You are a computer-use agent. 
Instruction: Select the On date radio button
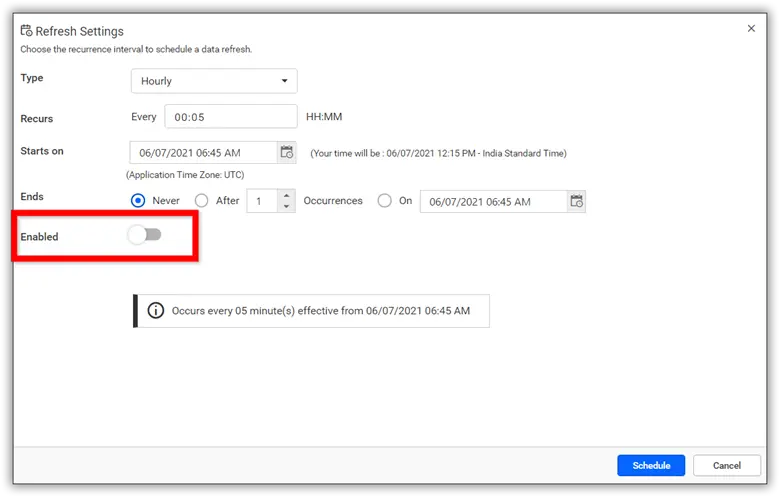(384, 200)
